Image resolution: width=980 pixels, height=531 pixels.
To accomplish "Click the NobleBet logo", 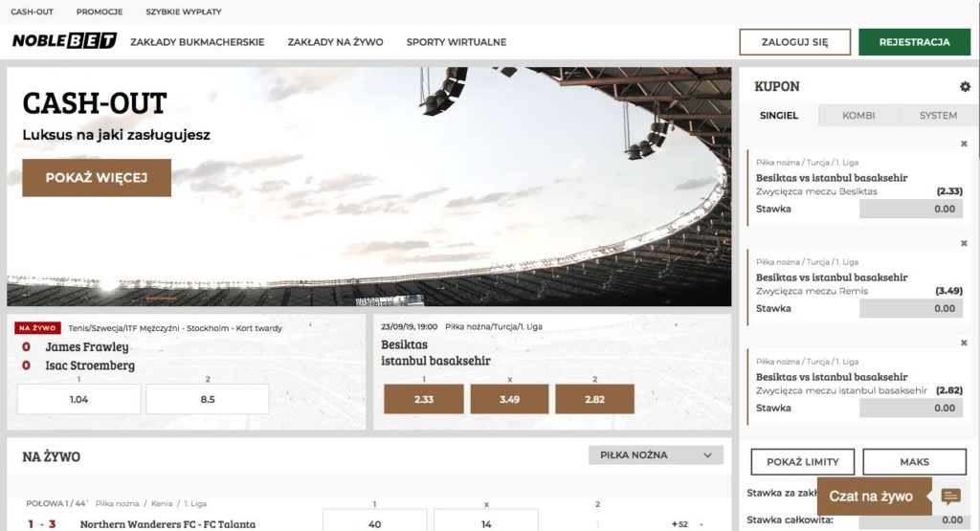I will (x=64, y=42).
